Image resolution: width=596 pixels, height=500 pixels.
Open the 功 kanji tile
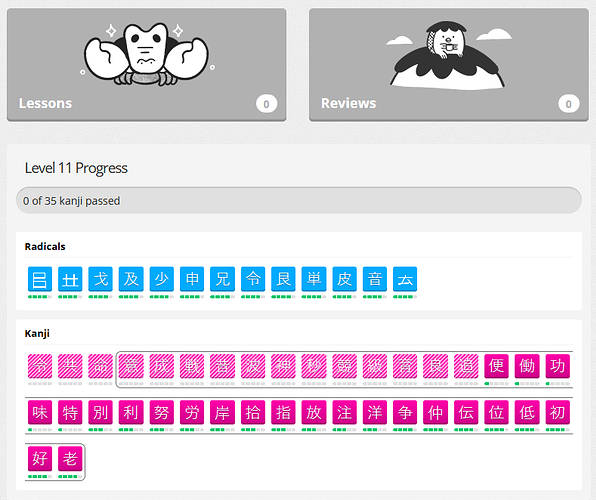pyautogui.click(x=558, y=366)
